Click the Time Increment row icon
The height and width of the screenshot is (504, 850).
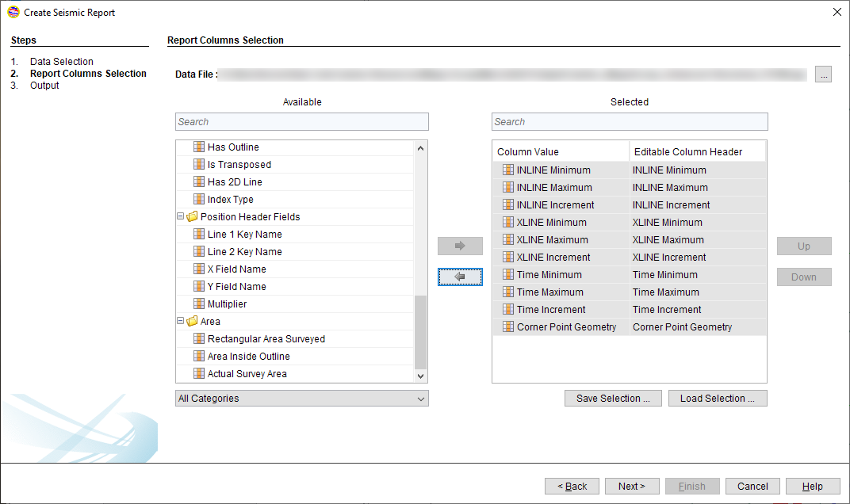coord(508,309)
